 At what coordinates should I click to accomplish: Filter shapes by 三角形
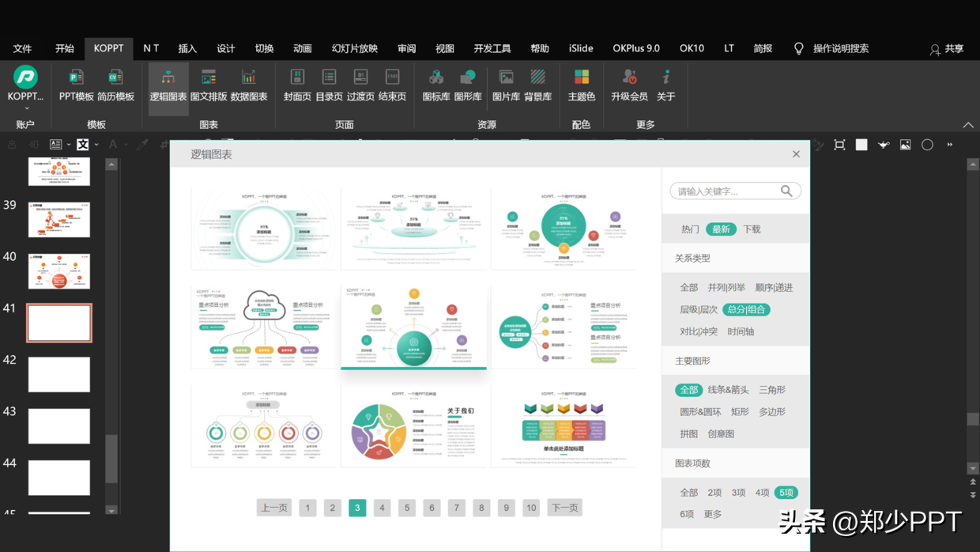772,390
